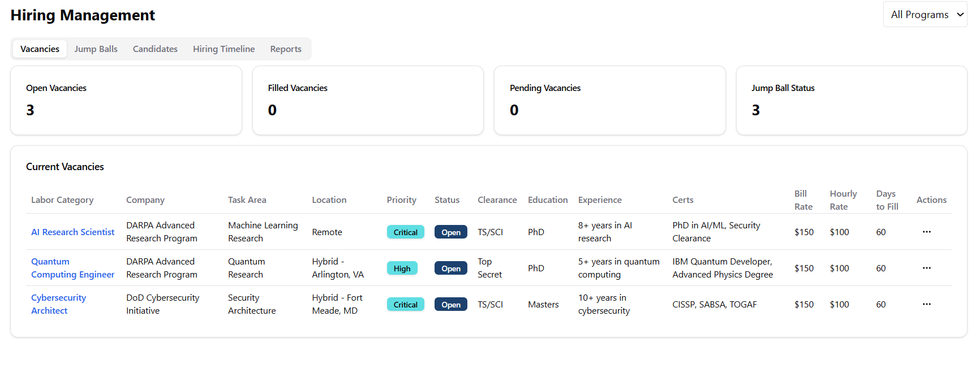The height and width of the screenshot is (377, 980).
Task: Click Critical priority badge for AI Research Scientist
Action: pyautogui.click(x=405, y=232)
